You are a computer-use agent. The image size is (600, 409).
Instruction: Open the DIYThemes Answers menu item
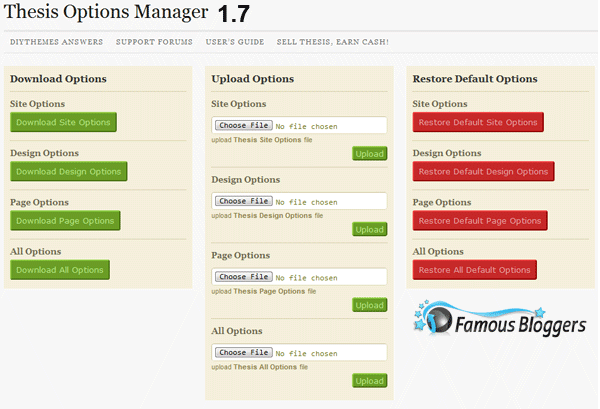click(56, 42)
